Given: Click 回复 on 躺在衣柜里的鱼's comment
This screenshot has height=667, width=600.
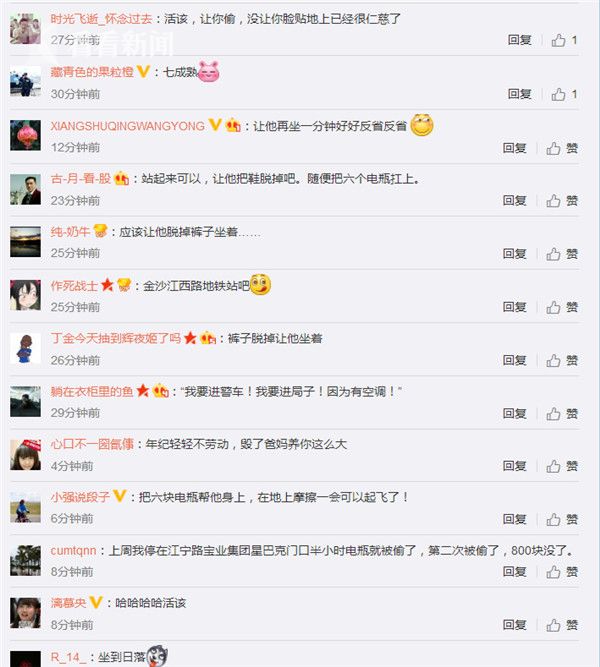Looking at the screenshot, I should tap(514, 413).
